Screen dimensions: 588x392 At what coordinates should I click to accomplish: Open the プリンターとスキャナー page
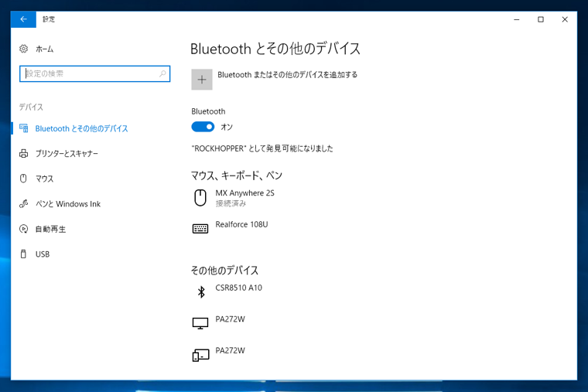(x=67, y=154)
